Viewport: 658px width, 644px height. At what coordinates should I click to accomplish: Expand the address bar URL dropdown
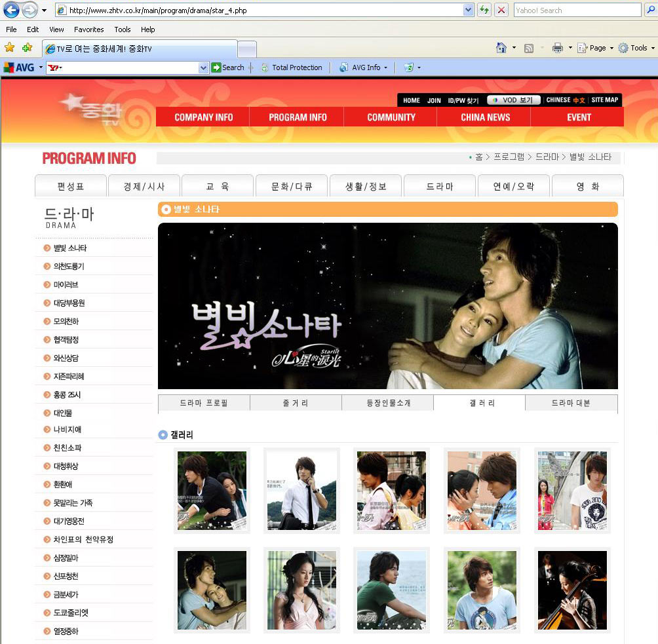click(x=469, y=10)
